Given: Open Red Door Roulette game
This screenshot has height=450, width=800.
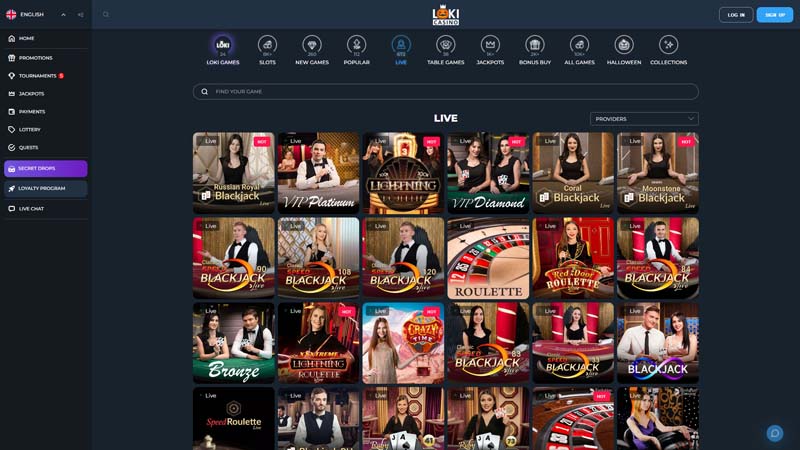Looking at the screenshot, I should [573, 258].
